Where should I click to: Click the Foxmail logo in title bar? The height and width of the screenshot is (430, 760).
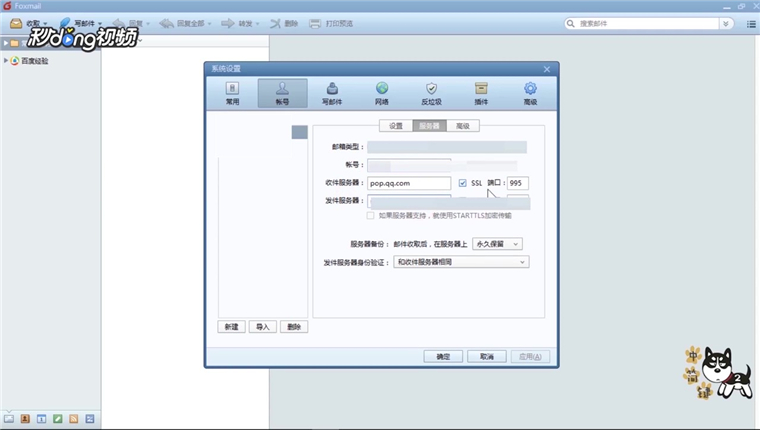(7, 6)
